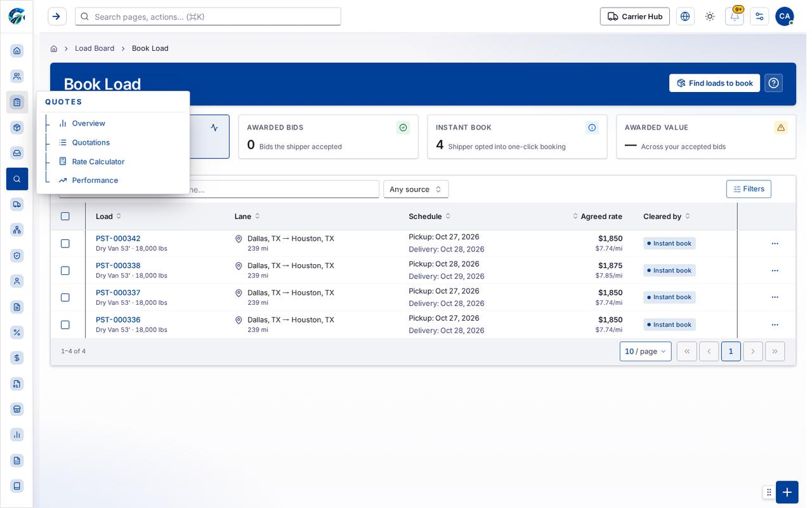Sort by the Schedule column
The width and height of the screenshot is (812, 508).
point(429,217)
